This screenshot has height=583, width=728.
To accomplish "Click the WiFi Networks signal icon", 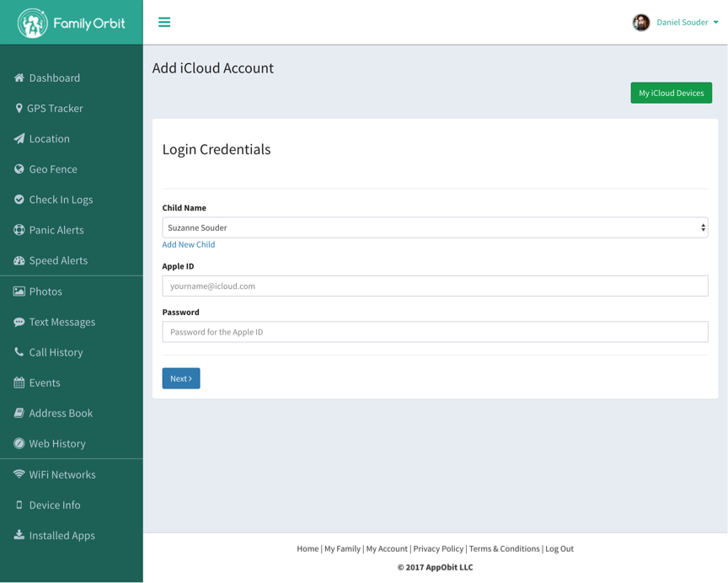I will (x=19, y=474).
